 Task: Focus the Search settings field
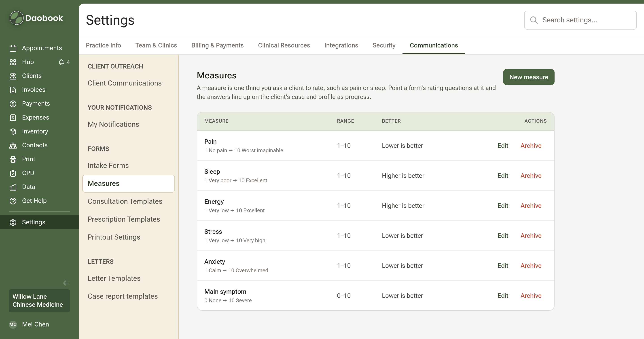click(580, 20)
